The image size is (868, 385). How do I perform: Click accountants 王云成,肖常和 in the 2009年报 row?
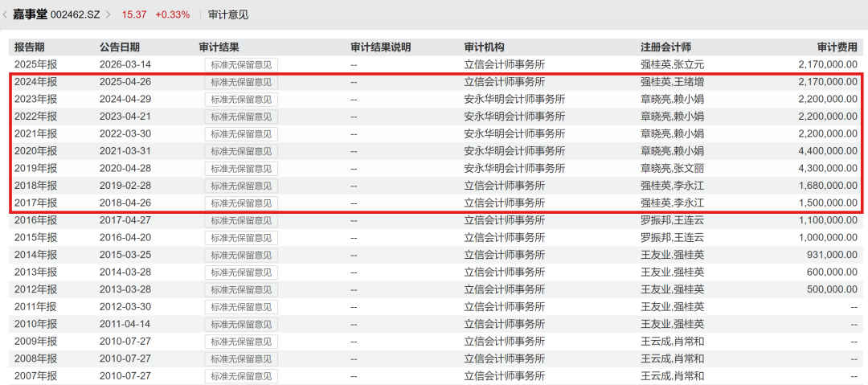tap(672, 341)
